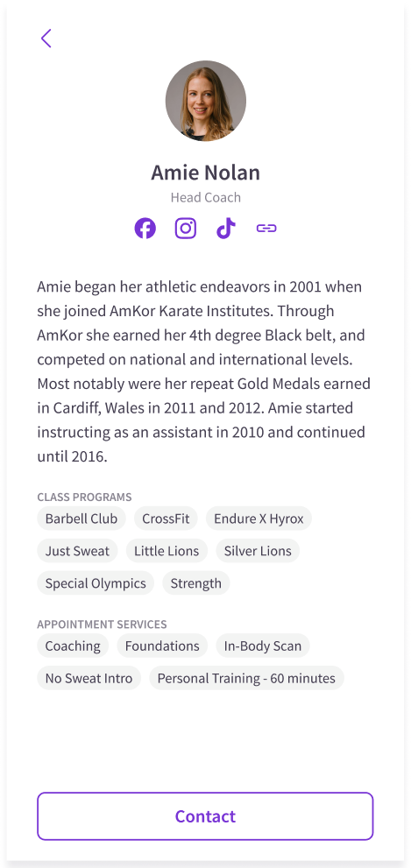Image resolution: width=411 pixels, height=868 pixels.
Task: Open Amie's Facebook profile icon
Action: [145, 228]
